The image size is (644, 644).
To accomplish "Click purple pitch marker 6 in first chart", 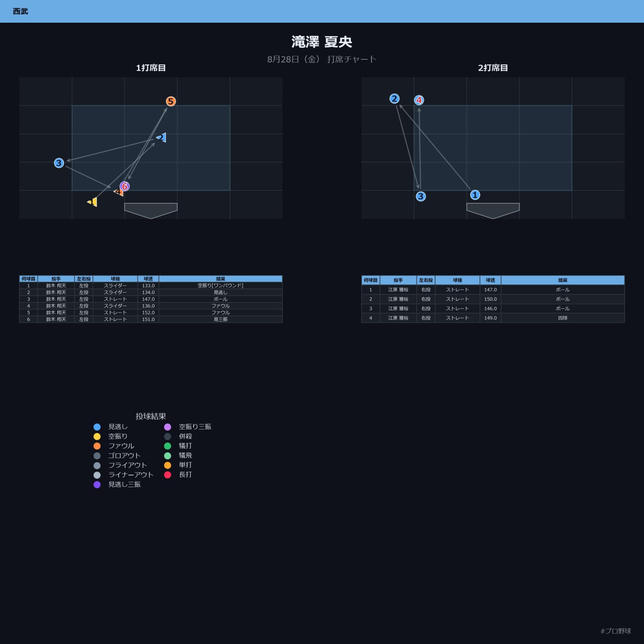I will [x=125, y=186].
